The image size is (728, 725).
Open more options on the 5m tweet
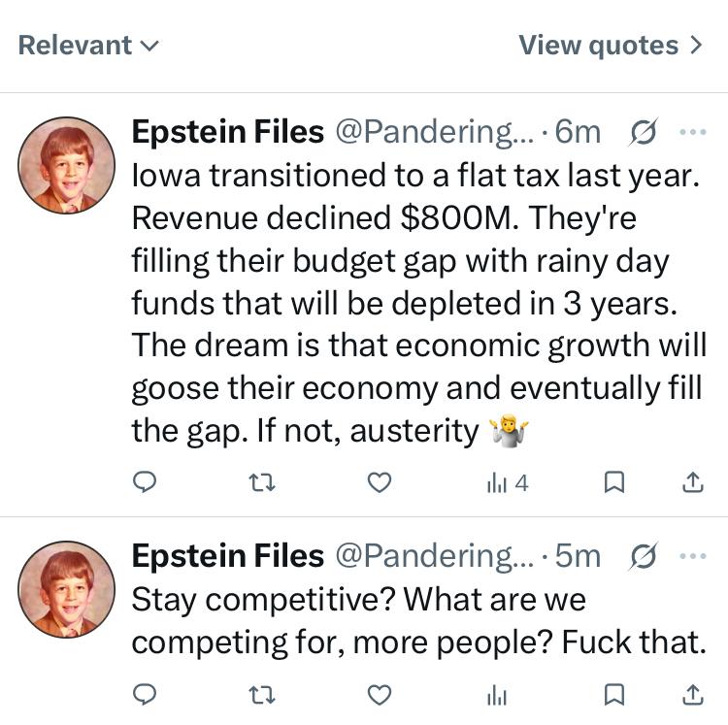point(693,556)
